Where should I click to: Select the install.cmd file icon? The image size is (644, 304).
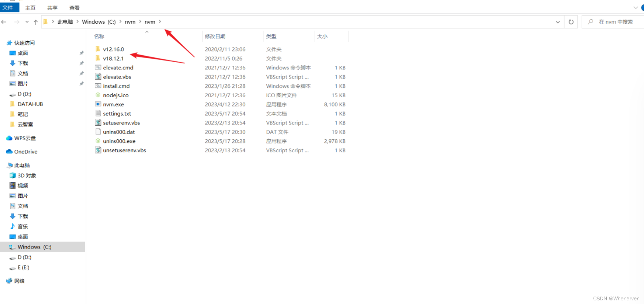coord(98,85)
